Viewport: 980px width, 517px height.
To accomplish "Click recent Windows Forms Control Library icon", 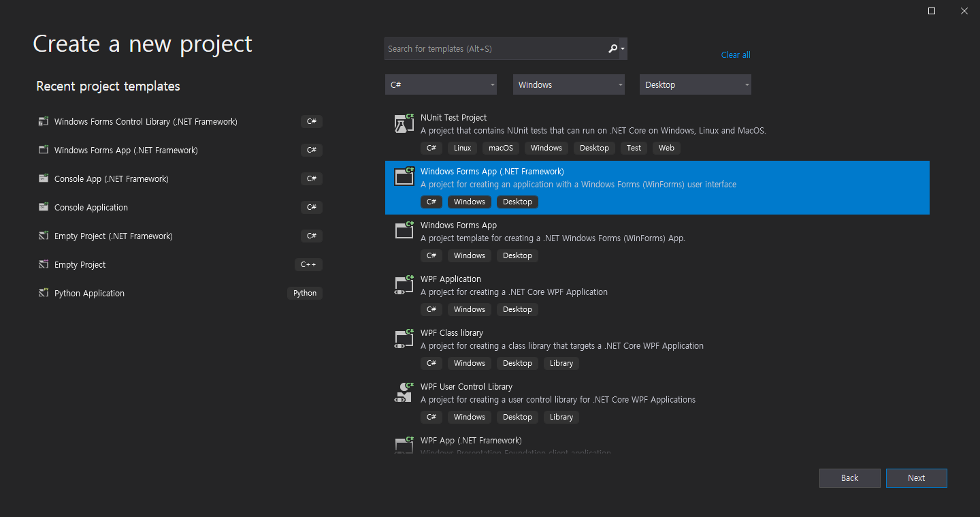I will coord(44,122).
